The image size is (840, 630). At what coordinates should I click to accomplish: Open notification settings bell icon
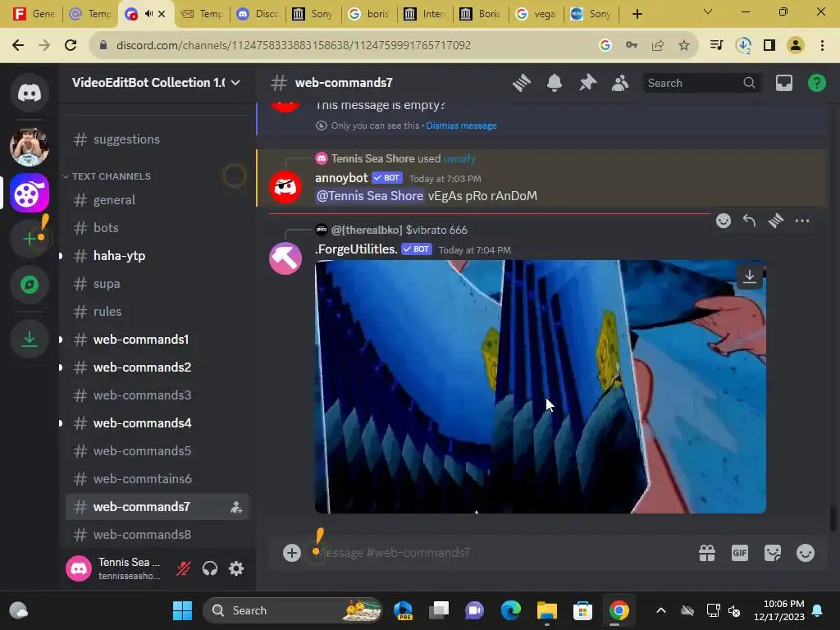pyautogui.click(x=555, y=83)
